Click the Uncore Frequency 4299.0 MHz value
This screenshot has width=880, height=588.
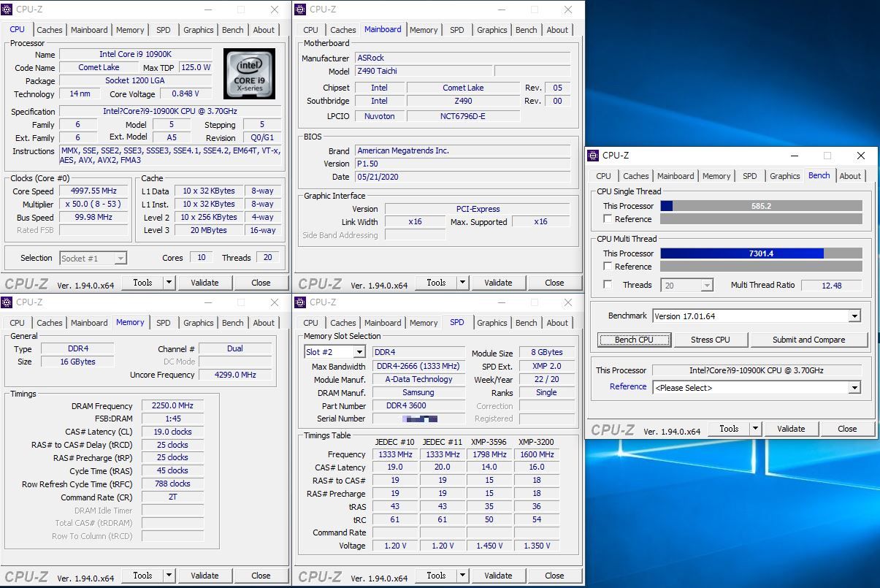pyautogui.click(x=234, y=375)
